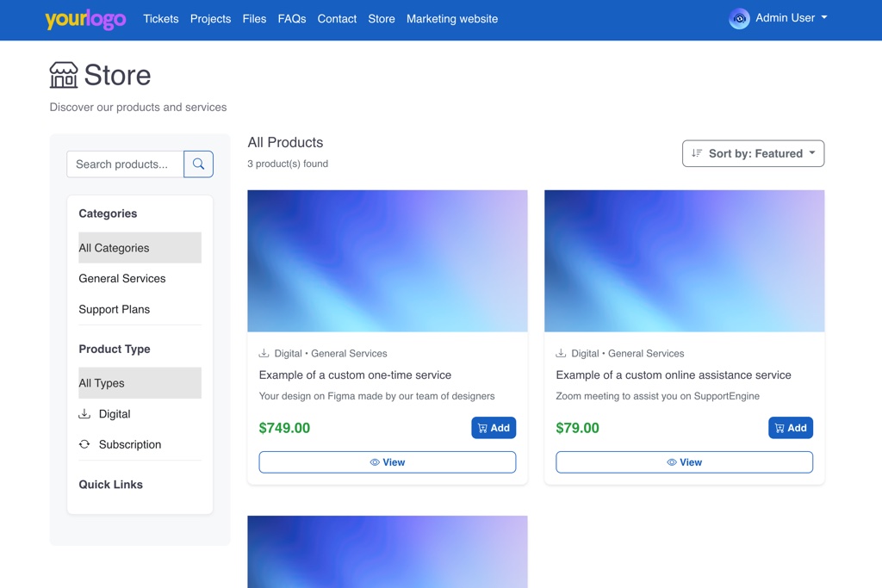Click the yourlogo brand logo
Viewport: 882px width, 588px height.
pos(85,19)
